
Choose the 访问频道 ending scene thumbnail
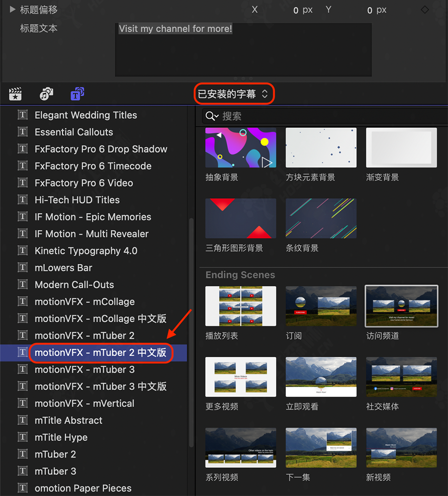(x=401, y=306)
